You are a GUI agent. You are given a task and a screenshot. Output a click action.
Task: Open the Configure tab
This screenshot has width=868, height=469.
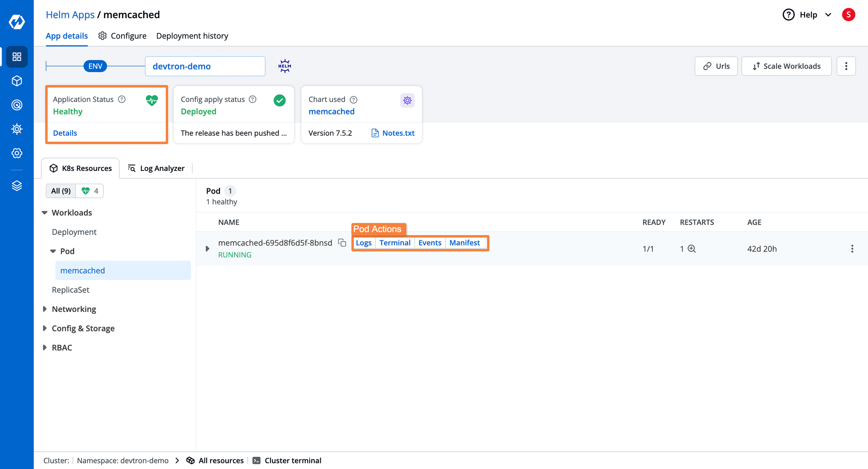pyautogui.click(x=122, y=36)
